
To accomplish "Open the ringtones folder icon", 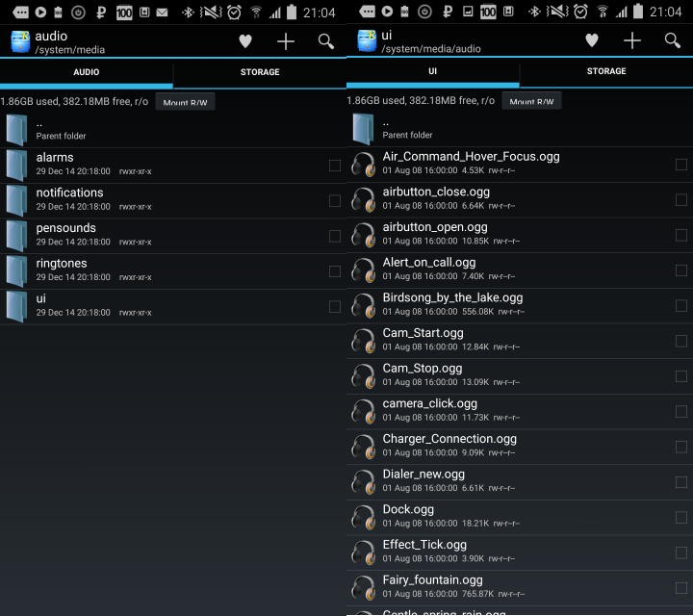I will pyautogui.click(x=17, y=271).
